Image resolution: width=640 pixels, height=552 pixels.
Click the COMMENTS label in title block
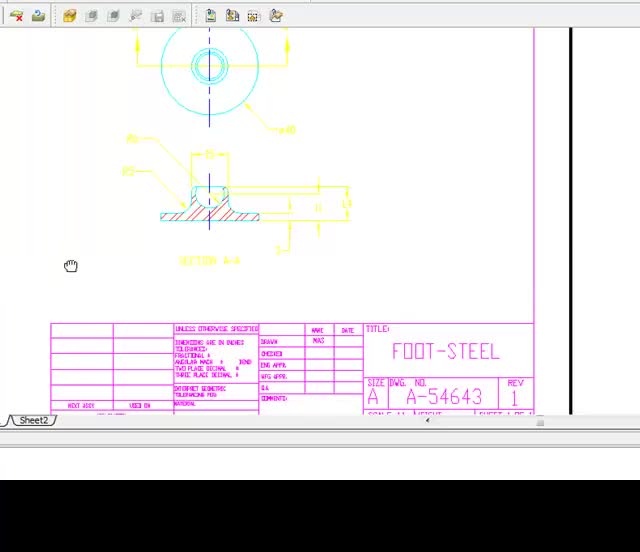pyautogui.click(x=274, y=398)
